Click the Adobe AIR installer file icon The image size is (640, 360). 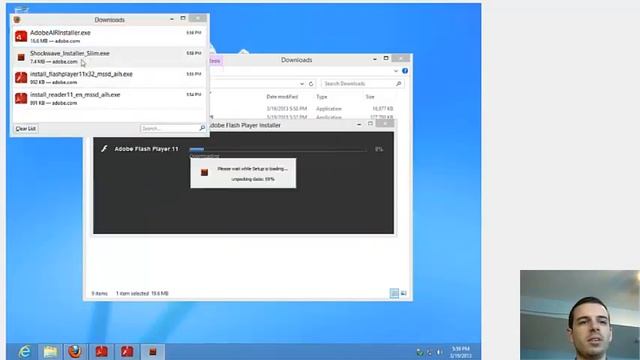(x=21, y=36)
